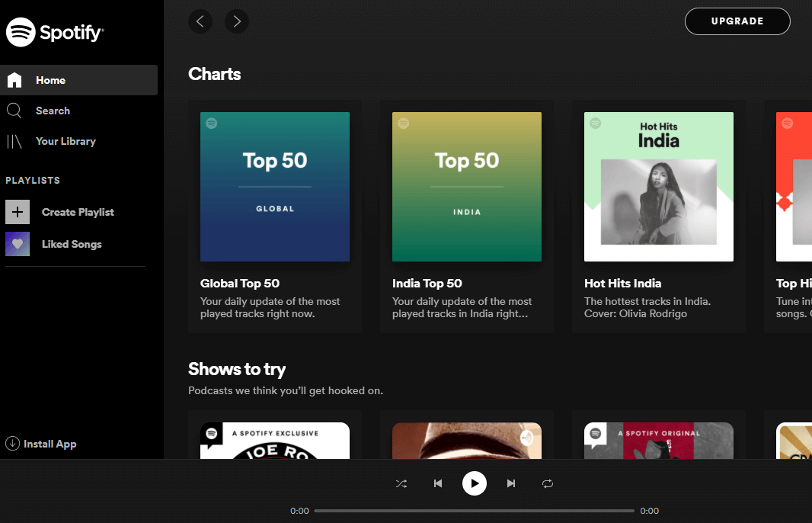
Task: Select the Home sidebar item
Action: 50,80
